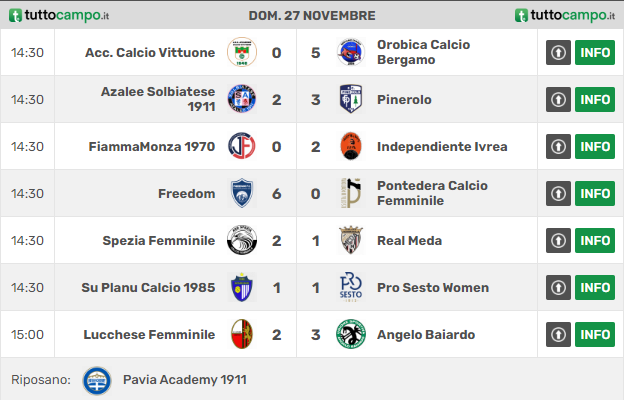The image size is (628, 400).
Task: Open INFO for Azalee Solbiatese vs Pinerolo
Action: pos(595,99)
